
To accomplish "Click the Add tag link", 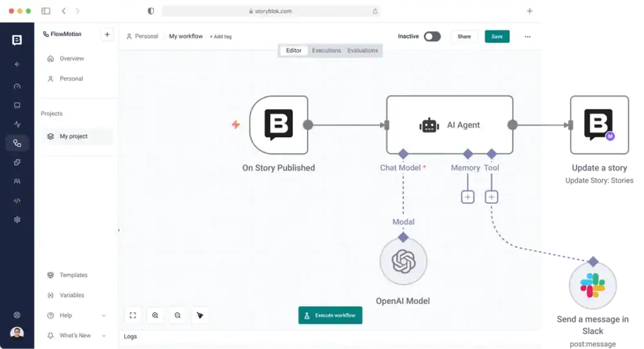I will click(x=220, y=37).
